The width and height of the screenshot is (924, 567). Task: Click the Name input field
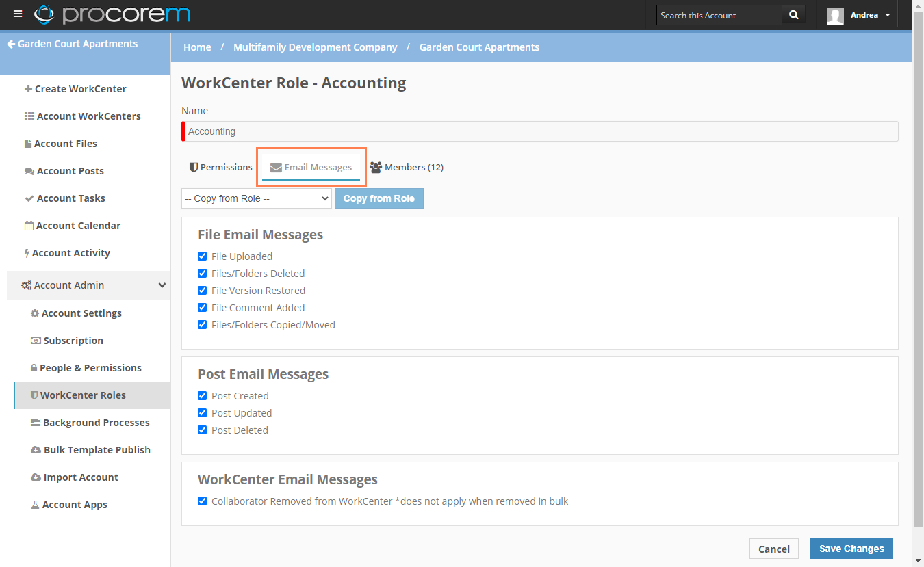540,131
